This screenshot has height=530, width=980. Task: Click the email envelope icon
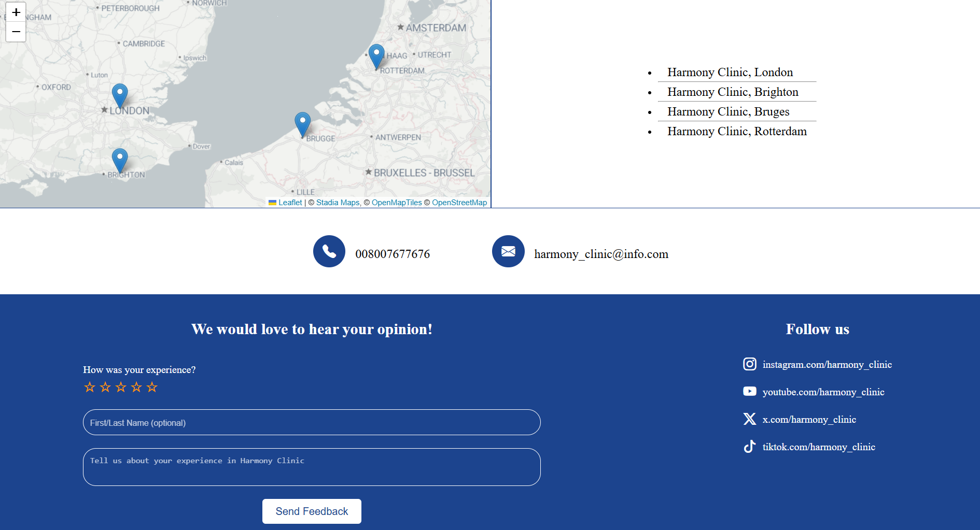pos(508,251)
